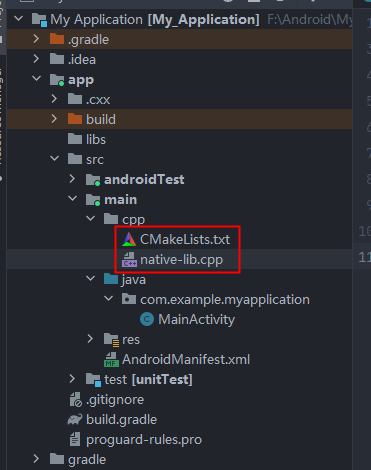This screenshot has height=470, width=371.
Task: Select the java folder name
Action: [x=134, y=280]
